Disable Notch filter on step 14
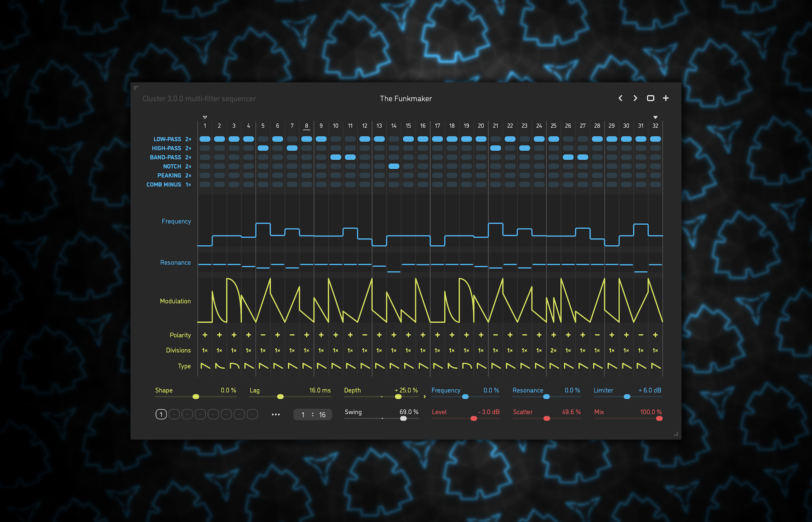Viewport: 812px width, 522px height. tap(394, 166)
